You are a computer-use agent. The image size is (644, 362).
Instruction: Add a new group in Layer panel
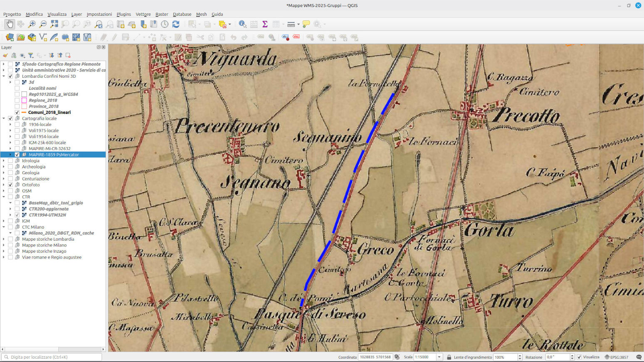(x=14, y=55)
